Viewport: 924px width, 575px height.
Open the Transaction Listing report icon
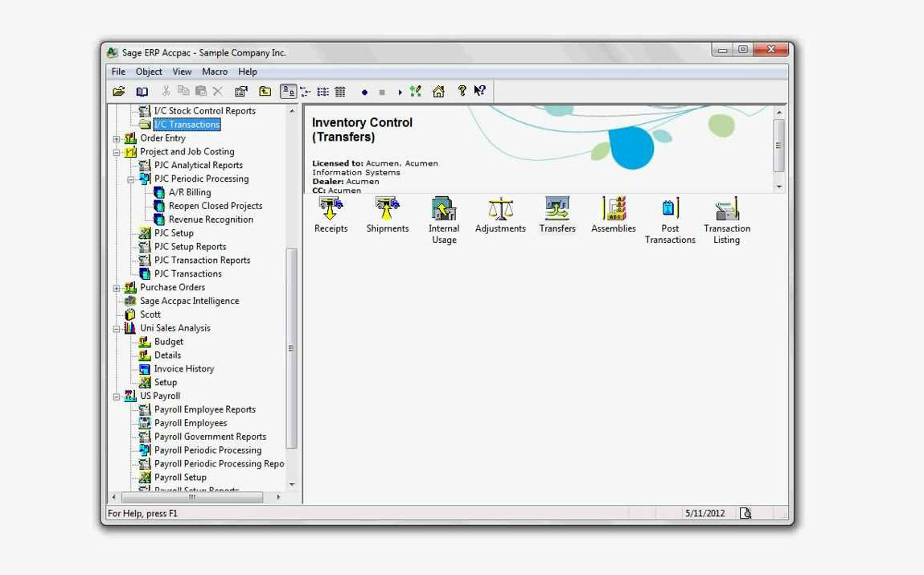click(x=727, y=220)
